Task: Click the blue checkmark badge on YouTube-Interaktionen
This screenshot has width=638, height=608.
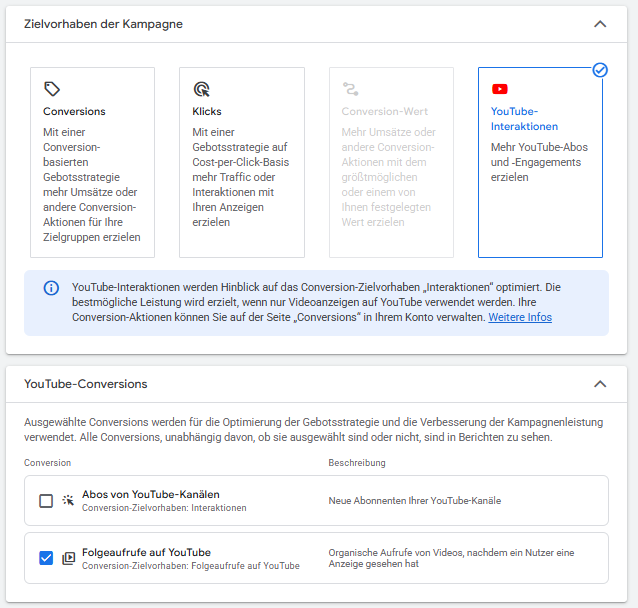Action: coord(600,70)
